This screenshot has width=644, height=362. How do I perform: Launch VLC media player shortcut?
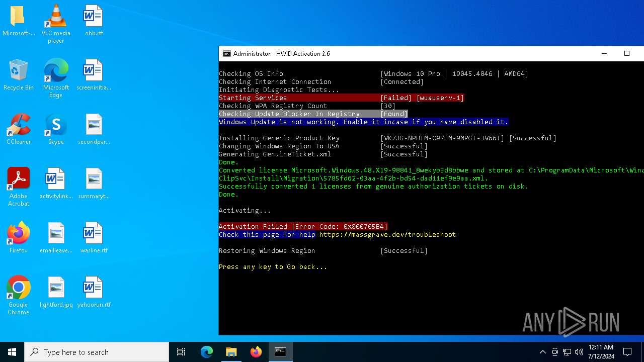pyautogui.click(x=56, y=24)
